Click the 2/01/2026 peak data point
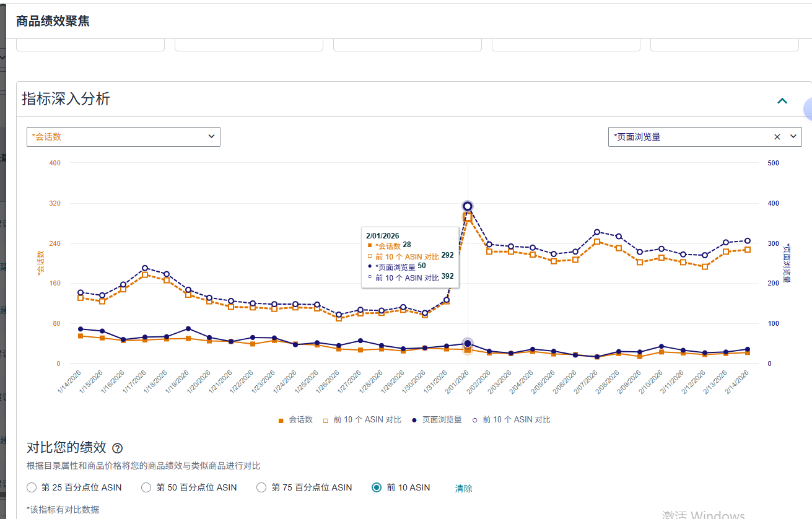The width and height of the screenshot is (812, 519). pos(468,206)
